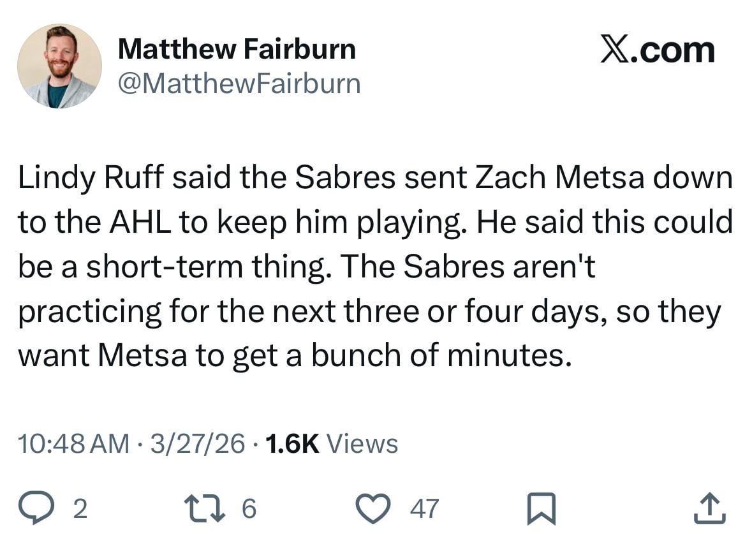
Task: Click the like count number 47
Action: 424,509
